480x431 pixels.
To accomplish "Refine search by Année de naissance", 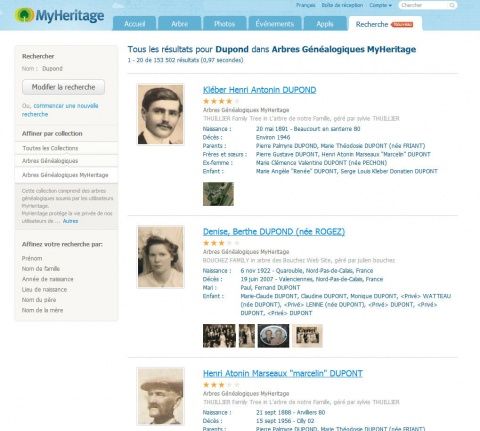I will click(48, 279).
